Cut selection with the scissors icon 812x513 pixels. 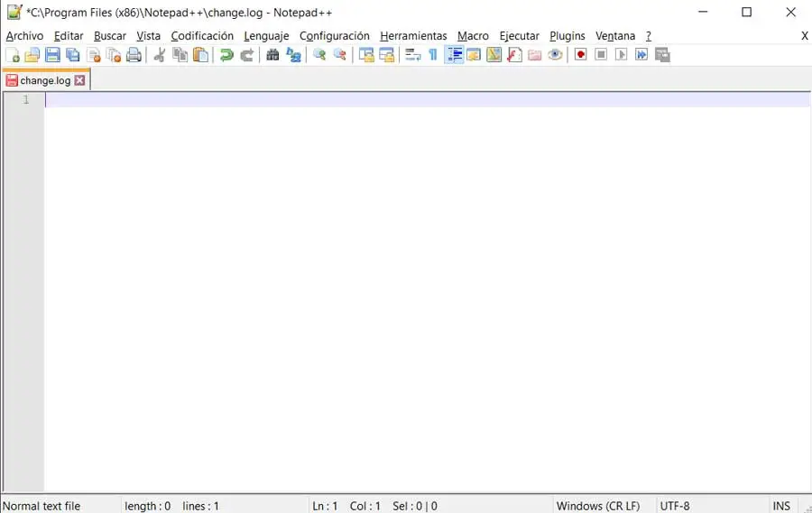pyautogui.click(x=160, y=55)
